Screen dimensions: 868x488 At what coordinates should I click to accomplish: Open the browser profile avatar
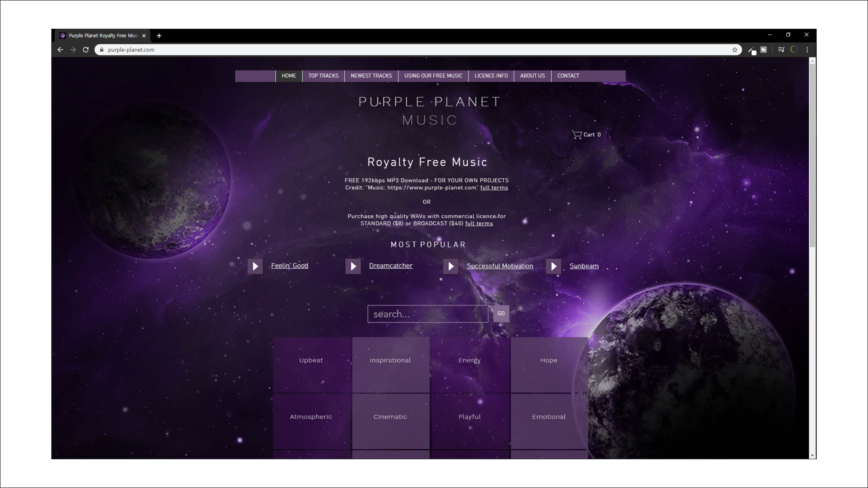(x=794, y=50)
